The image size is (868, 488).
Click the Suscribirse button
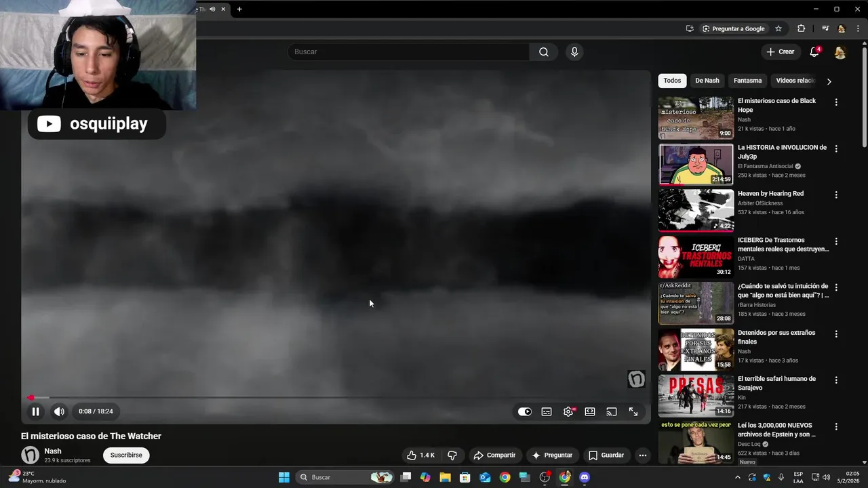point(126,455)
